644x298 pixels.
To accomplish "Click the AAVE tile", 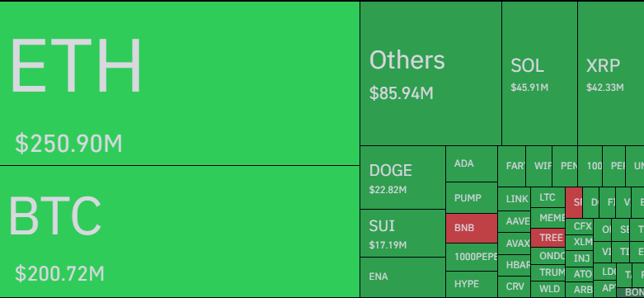I will [514, 221].
